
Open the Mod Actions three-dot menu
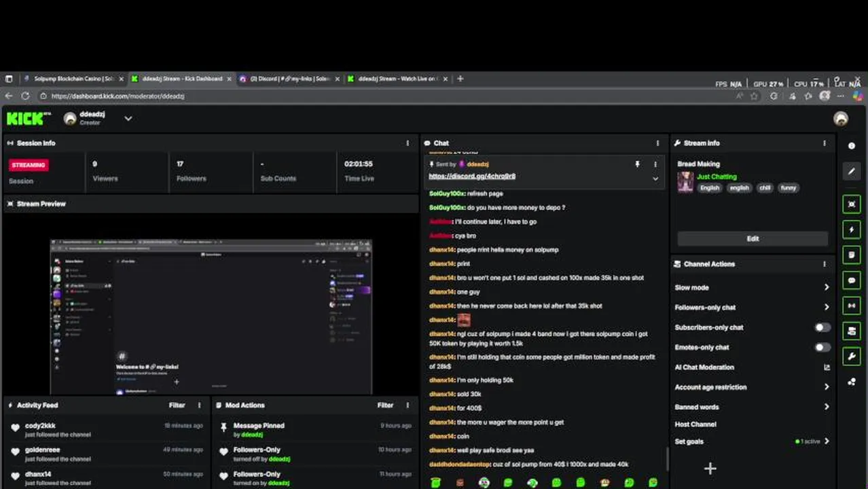pos(408,405)
